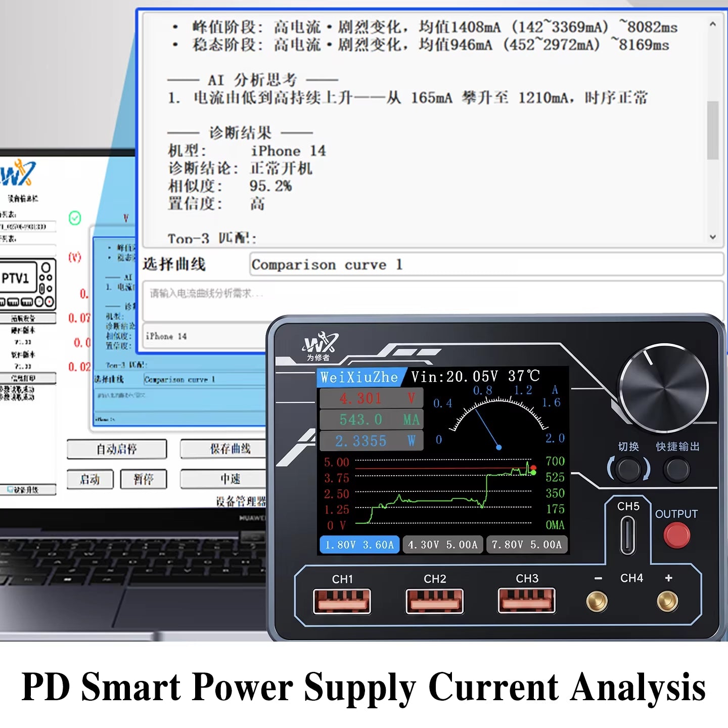Select the '4.30V 5.00A' channel tab

coord(443,545)
